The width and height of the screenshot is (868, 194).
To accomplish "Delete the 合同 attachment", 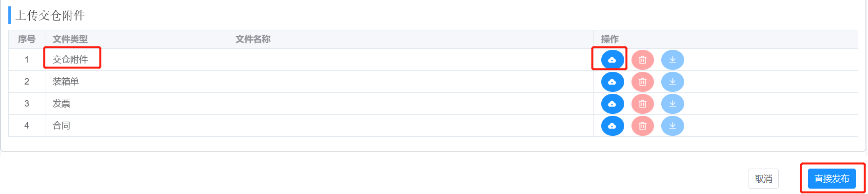I will tap(643, 126).
